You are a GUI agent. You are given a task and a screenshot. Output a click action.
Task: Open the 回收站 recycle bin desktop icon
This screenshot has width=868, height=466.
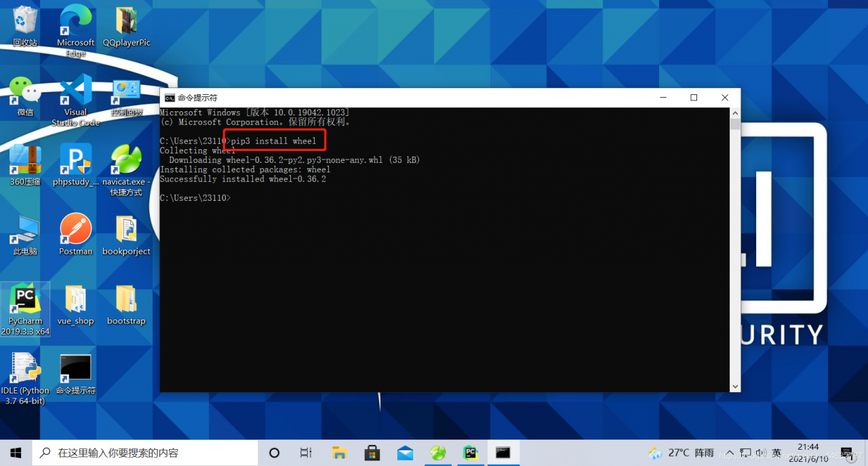pyautogui.click(x=25, y=27)
